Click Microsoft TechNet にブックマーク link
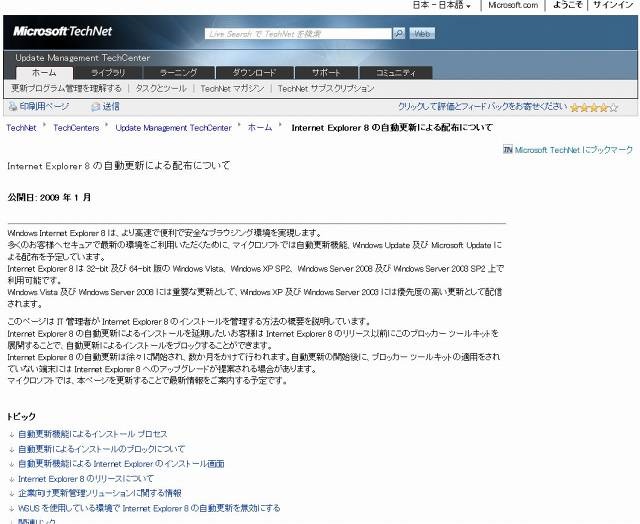Viewport: 640px width, 524px height. point(573,150)
